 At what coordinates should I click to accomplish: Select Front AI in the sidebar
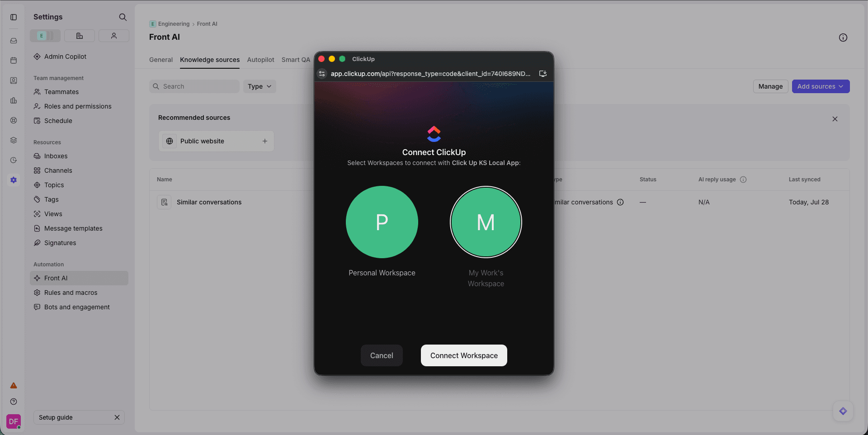(x=79, y=278)
